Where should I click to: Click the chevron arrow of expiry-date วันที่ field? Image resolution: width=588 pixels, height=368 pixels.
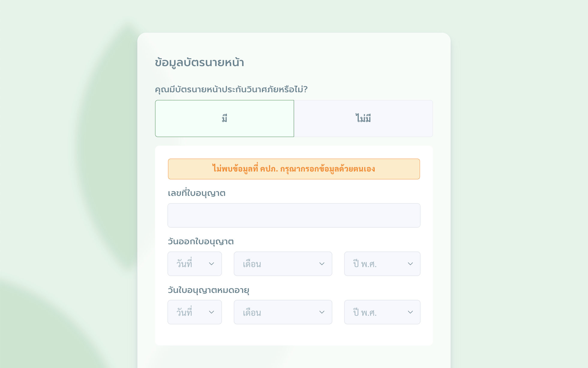211,312
